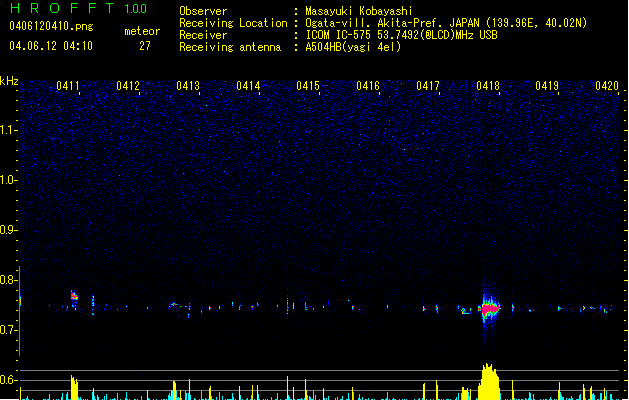Select the filename 0406120410.png
Viewport: 629px width, 400px height.
tap(51, 26)
